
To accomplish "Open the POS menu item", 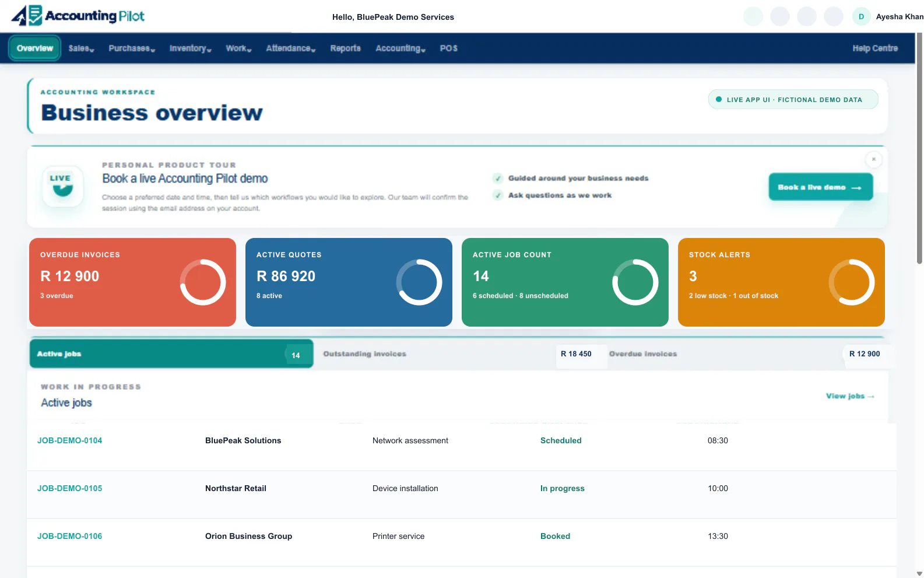I will click(448, 48).
